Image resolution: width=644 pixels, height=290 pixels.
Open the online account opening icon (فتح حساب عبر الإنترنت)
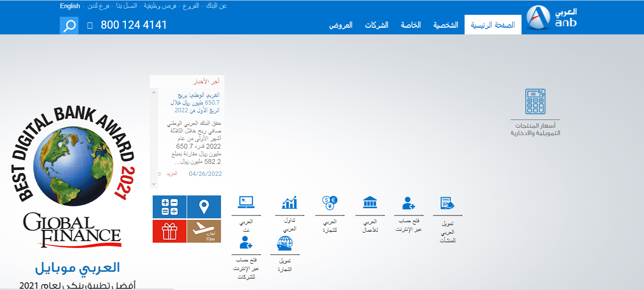pyautogui.click(x=409, y=203)
